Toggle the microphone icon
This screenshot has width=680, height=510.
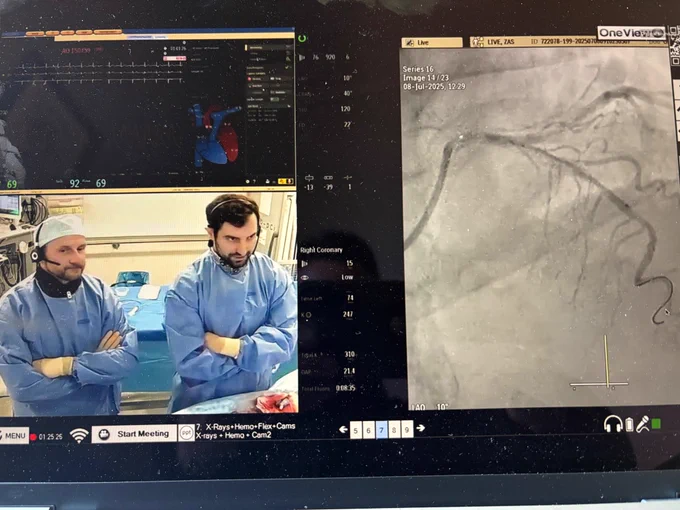coord(642,424)
